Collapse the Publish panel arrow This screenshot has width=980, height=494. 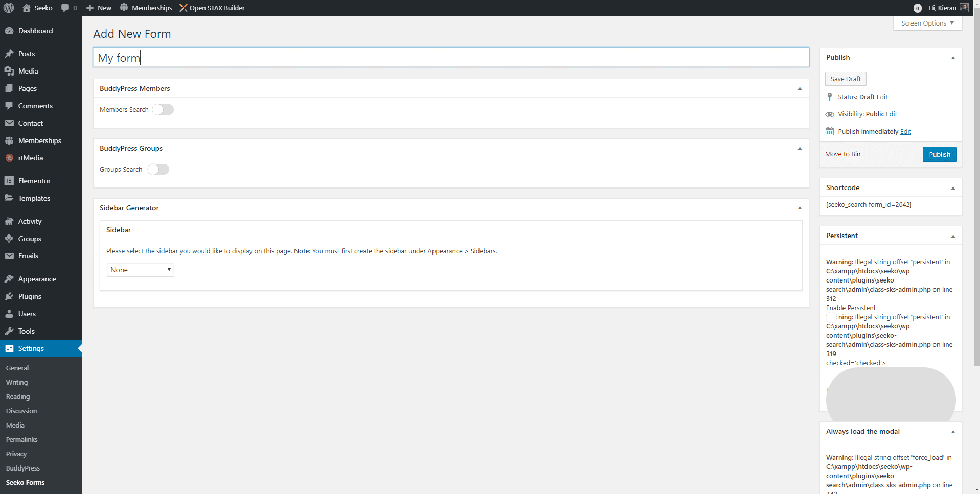(953, 58)
